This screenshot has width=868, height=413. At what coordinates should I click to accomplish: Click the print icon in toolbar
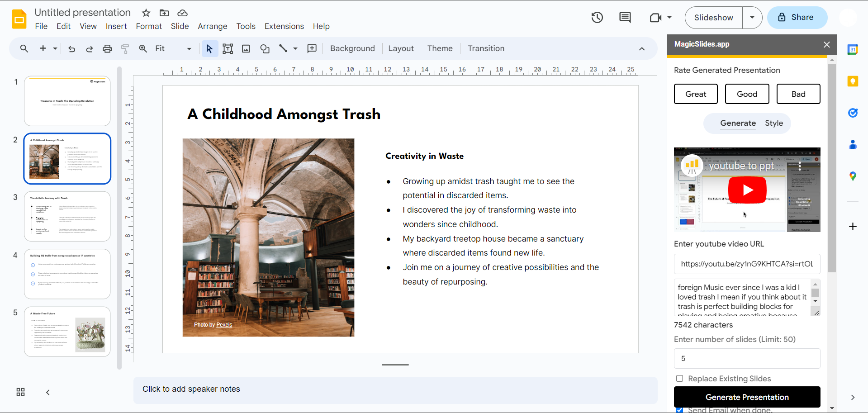pos(107,49)
